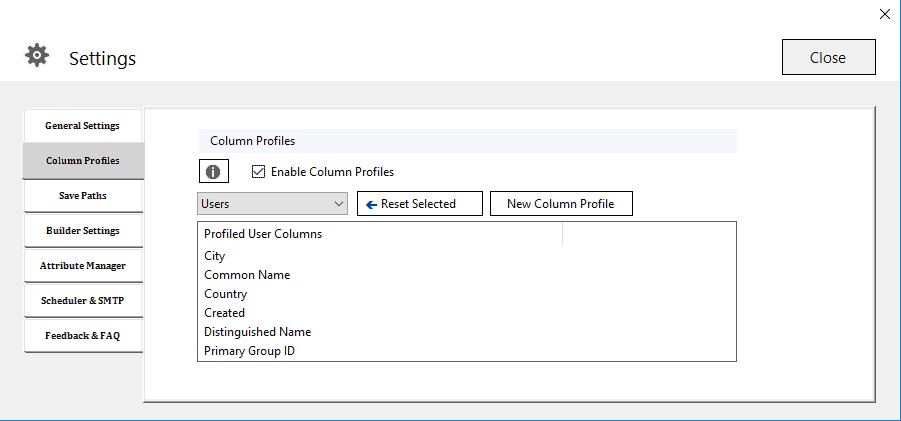
Task: Click the Close button
Action: tap(829, 57)
